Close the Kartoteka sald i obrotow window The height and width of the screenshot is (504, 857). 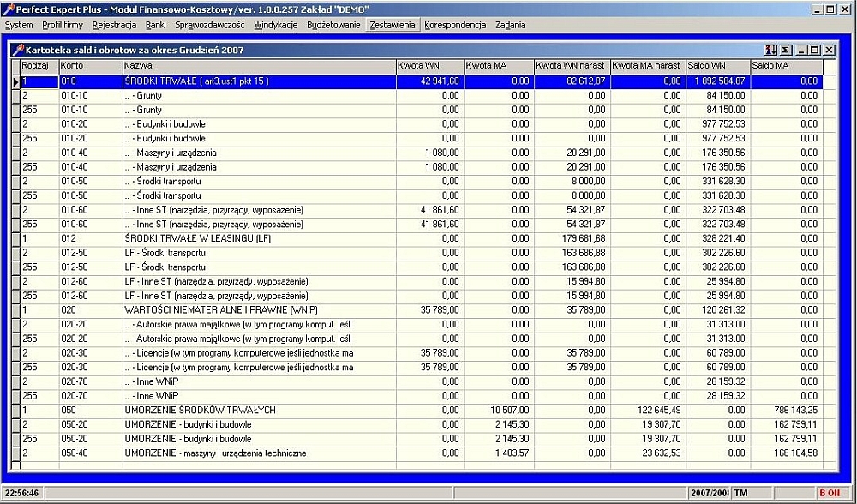(x=829, y=51)
